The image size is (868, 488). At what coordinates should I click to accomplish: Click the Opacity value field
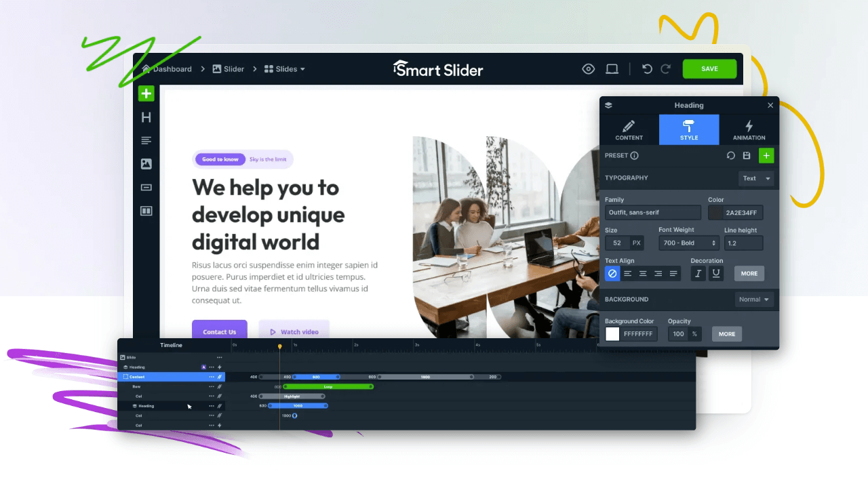coord(678,333)
